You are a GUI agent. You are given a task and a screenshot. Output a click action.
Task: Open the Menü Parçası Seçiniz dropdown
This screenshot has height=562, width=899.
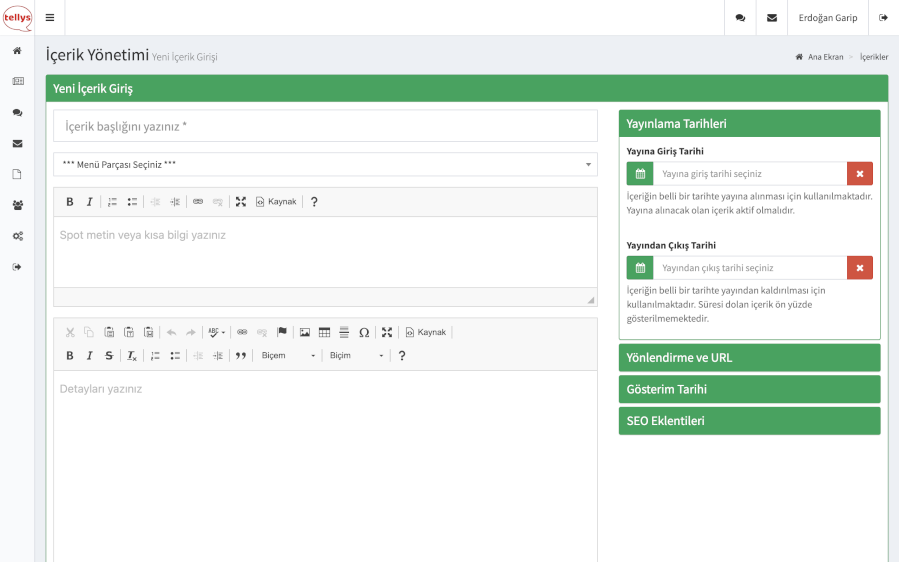(x=325, y=165)
